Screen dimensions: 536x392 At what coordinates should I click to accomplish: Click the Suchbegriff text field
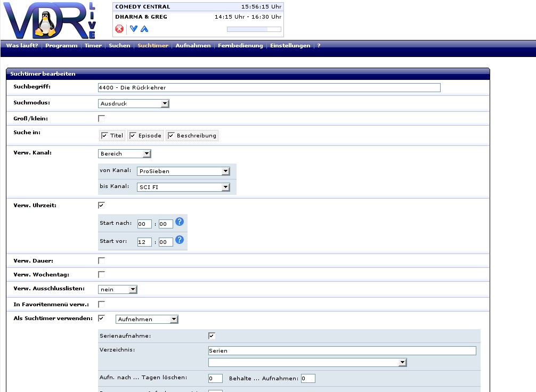[269, 88]
